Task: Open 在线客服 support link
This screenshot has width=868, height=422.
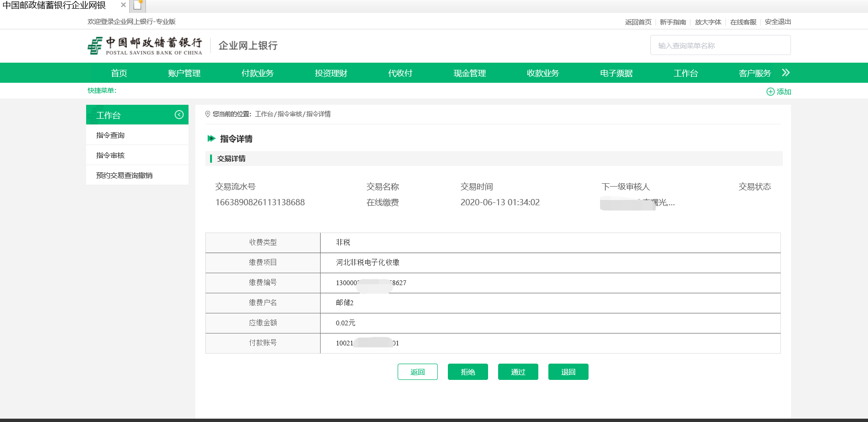Action: point(743,22)
